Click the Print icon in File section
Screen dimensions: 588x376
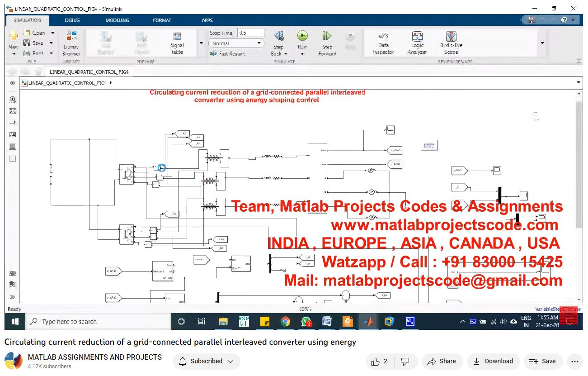coord(26,53)
